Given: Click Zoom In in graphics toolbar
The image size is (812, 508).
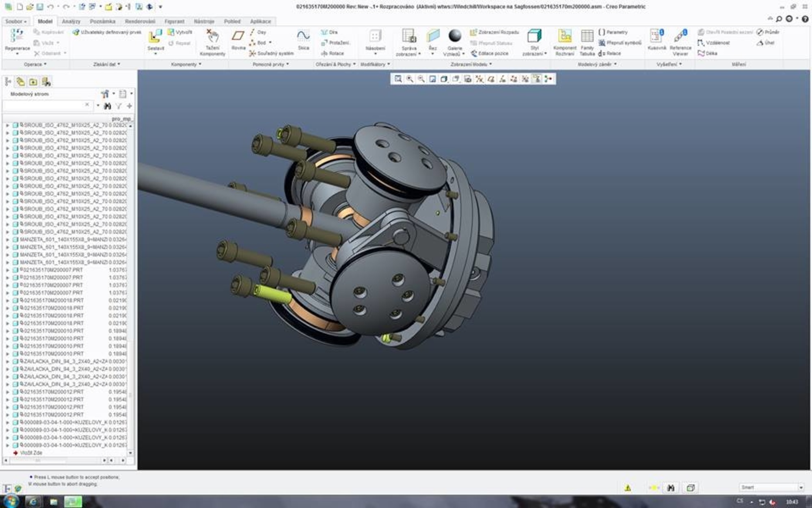Looking at the screenshot, I should [410, 79].
